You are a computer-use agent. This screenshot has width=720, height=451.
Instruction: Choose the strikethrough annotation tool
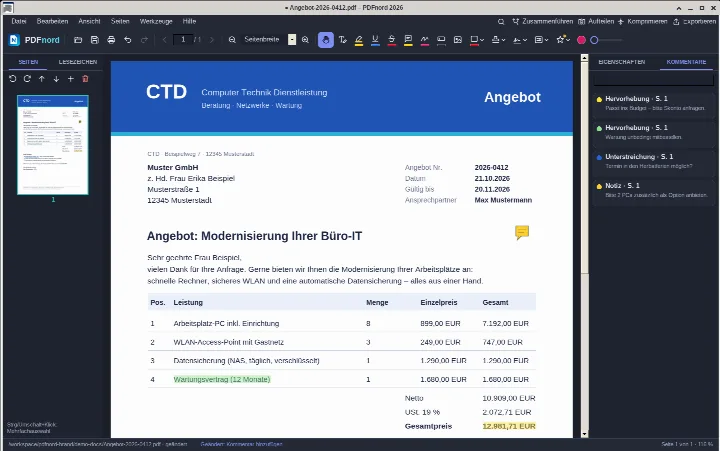(x=392, y=40)
